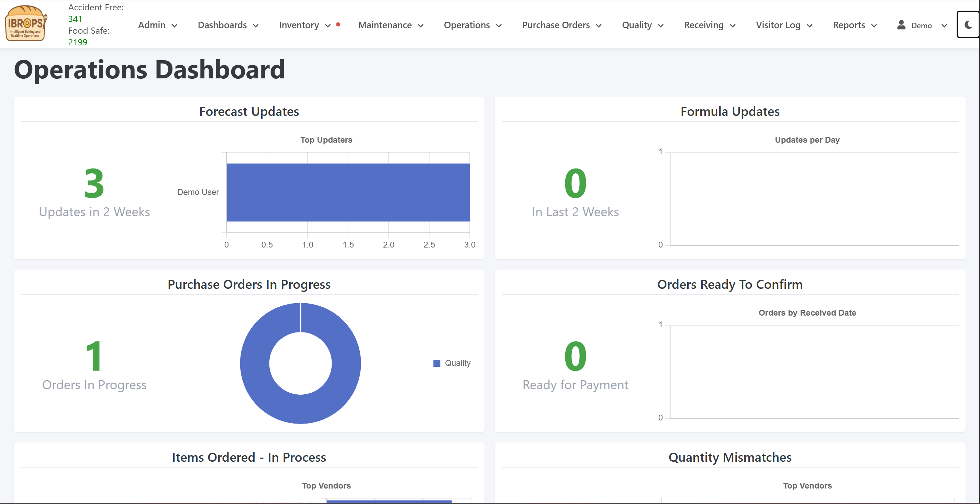Expand the Quality dropdown chevron

(661, 25)
